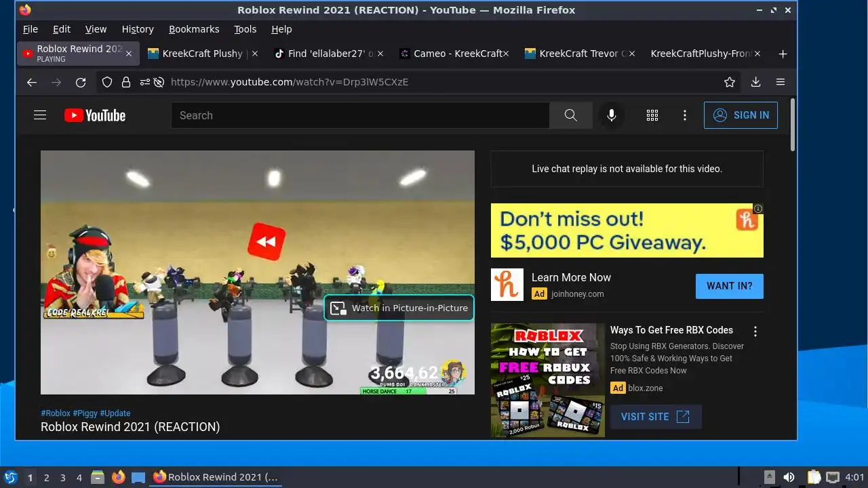Open the Ways To Get Free RBX Codes title
This screenshot has width=868, height=488.
(x=671, y=330)
